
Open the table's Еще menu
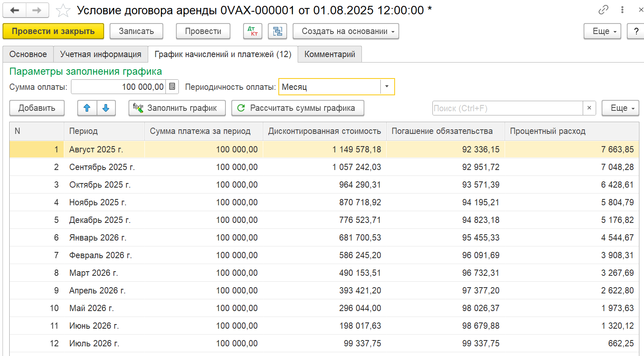(x=620, y=108)
